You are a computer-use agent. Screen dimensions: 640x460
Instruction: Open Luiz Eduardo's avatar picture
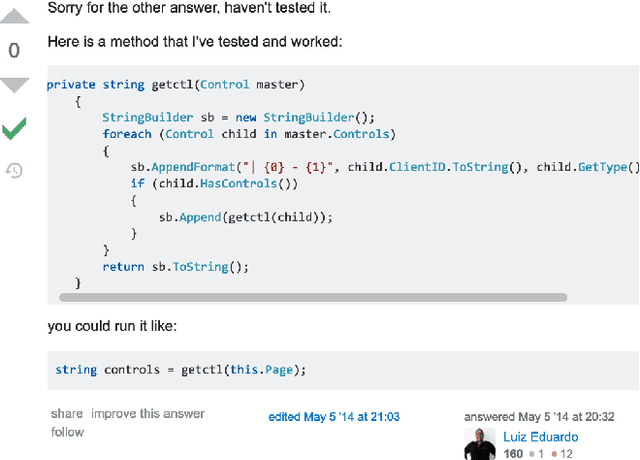(x=481, y=444)
